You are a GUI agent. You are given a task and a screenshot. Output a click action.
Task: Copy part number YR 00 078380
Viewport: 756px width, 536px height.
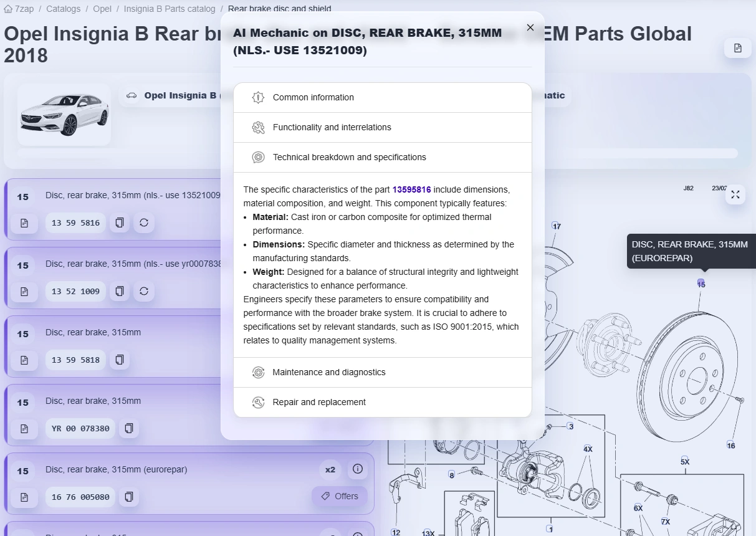[129, 428]
